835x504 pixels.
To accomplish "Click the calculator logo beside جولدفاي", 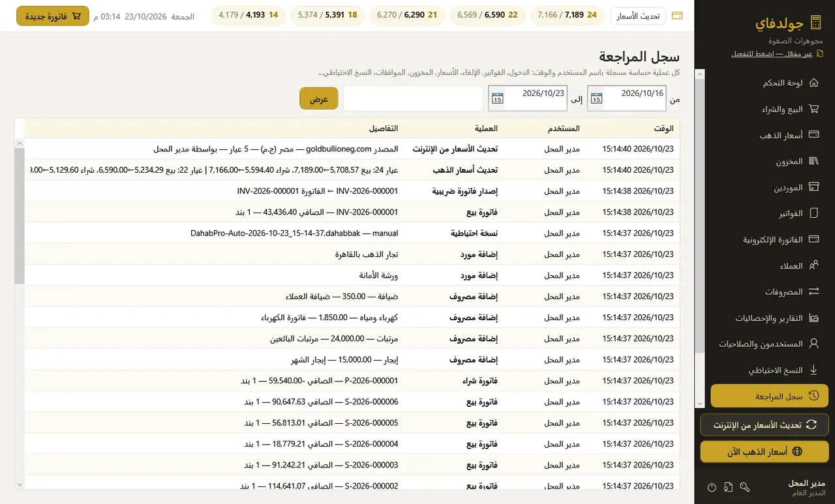I will tap(815, 23).
